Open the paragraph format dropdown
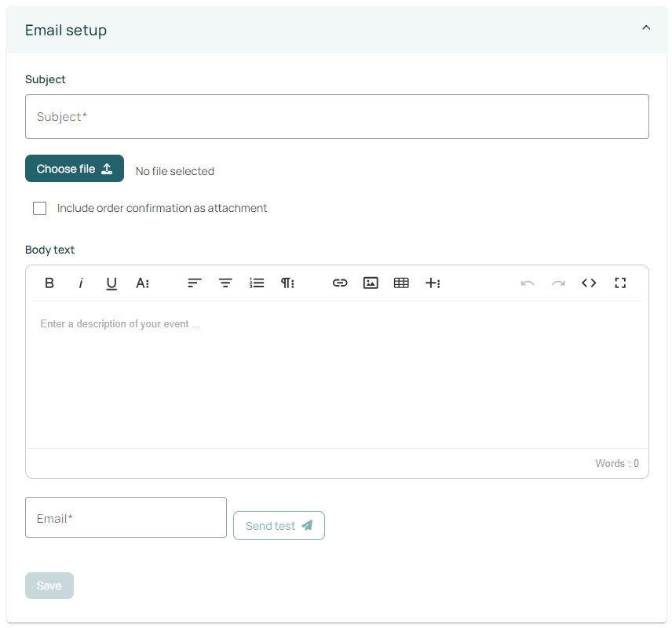 click(287, 283)
